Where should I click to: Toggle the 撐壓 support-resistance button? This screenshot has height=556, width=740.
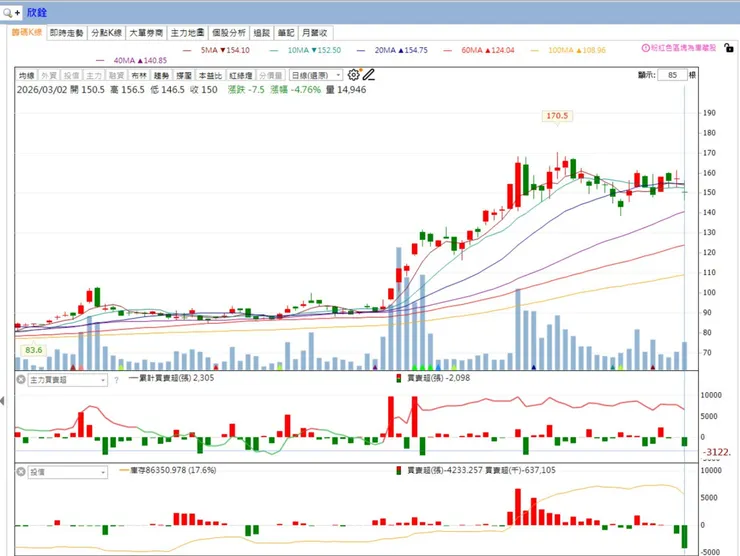point(184,76)
